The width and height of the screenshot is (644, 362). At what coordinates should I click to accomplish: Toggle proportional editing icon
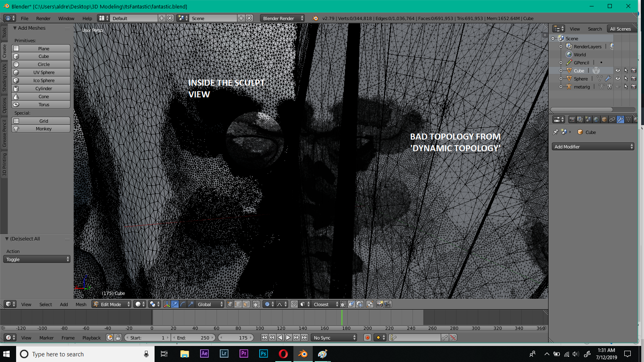tap(269, 304)
